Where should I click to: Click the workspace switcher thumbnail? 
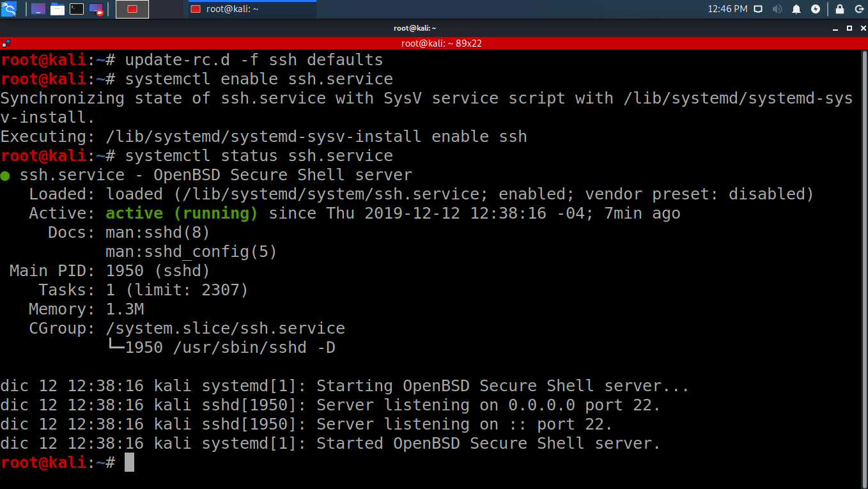click(132, 9)
